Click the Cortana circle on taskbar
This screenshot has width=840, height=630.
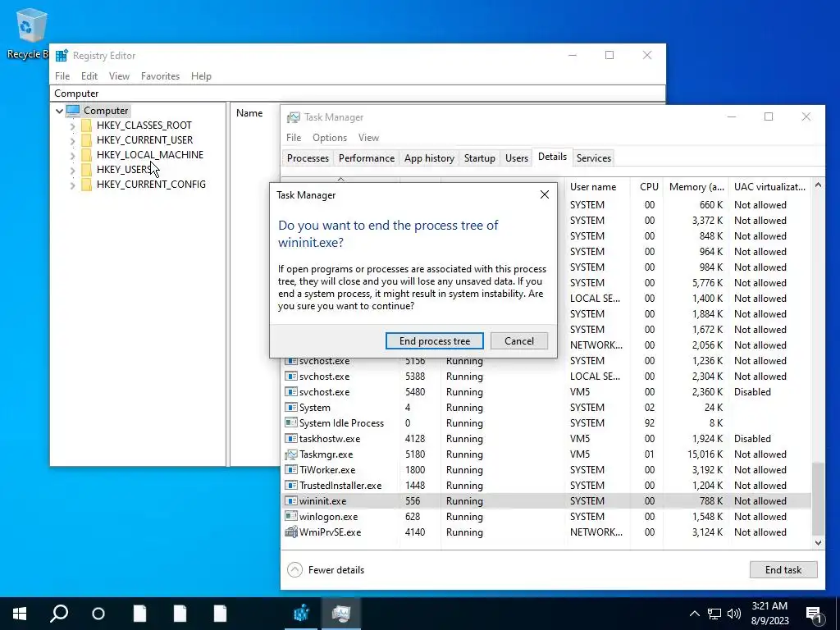coord(98,614)
